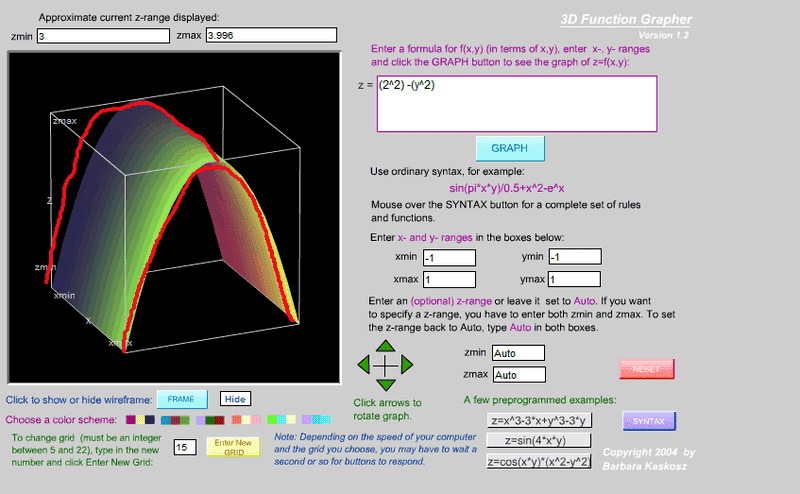Click the z formula input box
The width and height of the screenshot is (800, 494).
coord(516,103)
